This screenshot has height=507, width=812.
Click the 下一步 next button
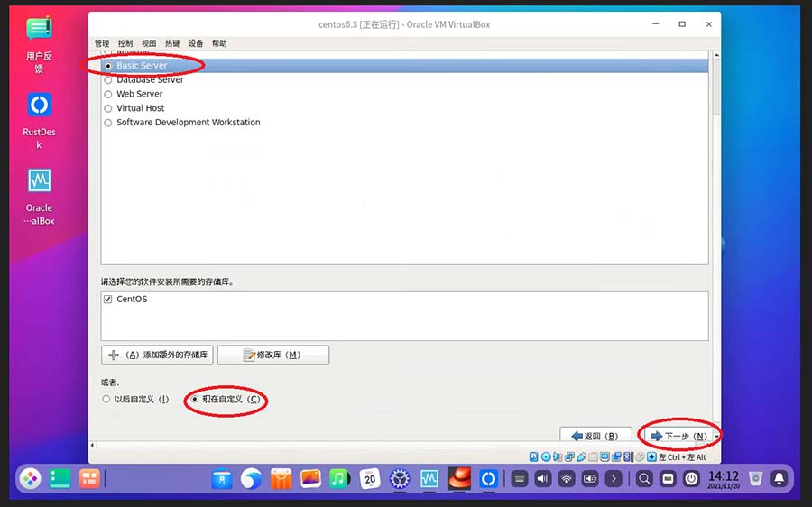click(x=678, y=436)
